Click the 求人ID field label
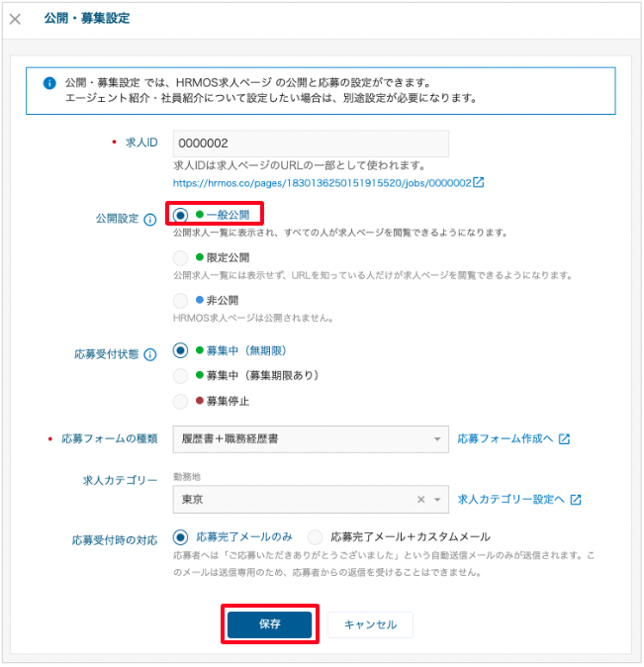644x667 pixels. click(x=141, y=143)
